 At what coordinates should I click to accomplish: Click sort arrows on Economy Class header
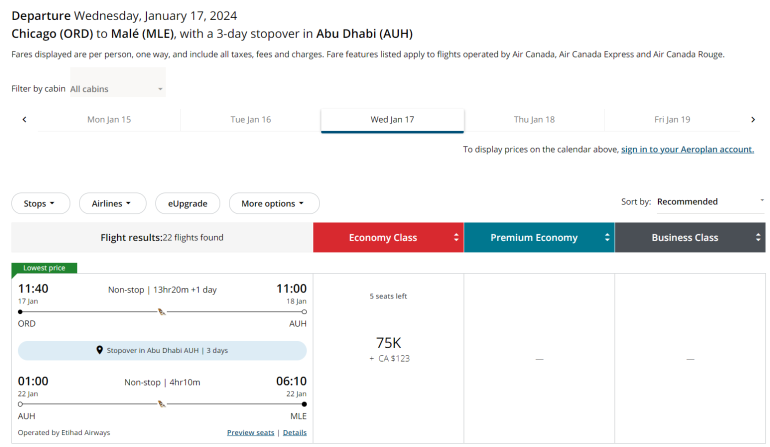tap(456, 238)
